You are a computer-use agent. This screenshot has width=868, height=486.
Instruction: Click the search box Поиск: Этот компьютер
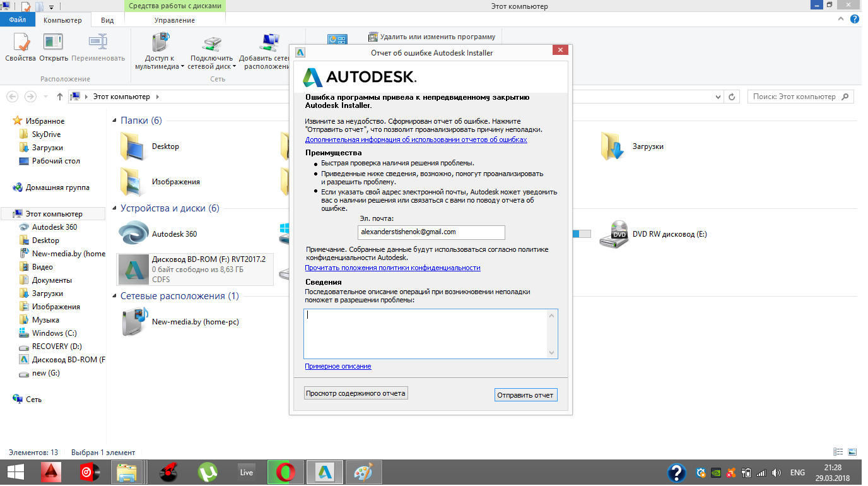(x=801, y=97)
